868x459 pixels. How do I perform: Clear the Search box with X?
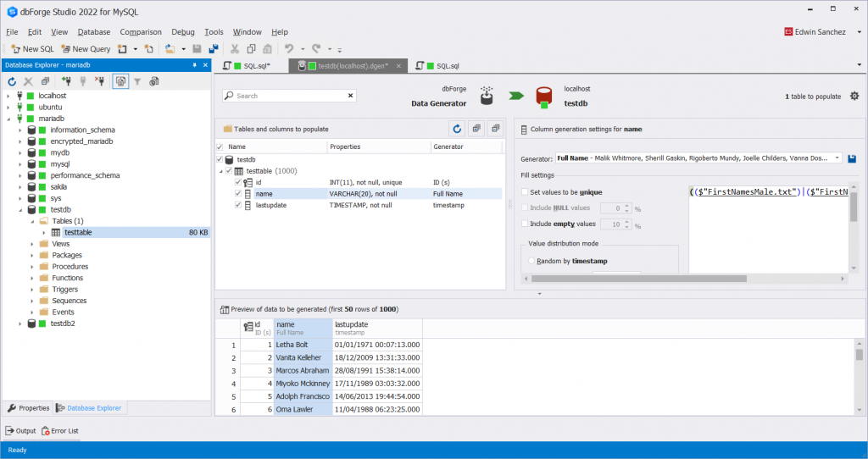pyautogui.click(x=350, y=96)
